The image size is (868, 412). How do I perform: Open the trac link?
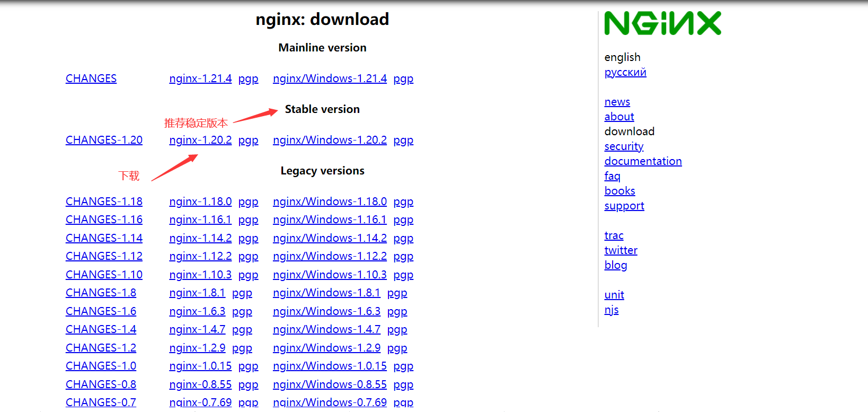click(x=614, y=235)
